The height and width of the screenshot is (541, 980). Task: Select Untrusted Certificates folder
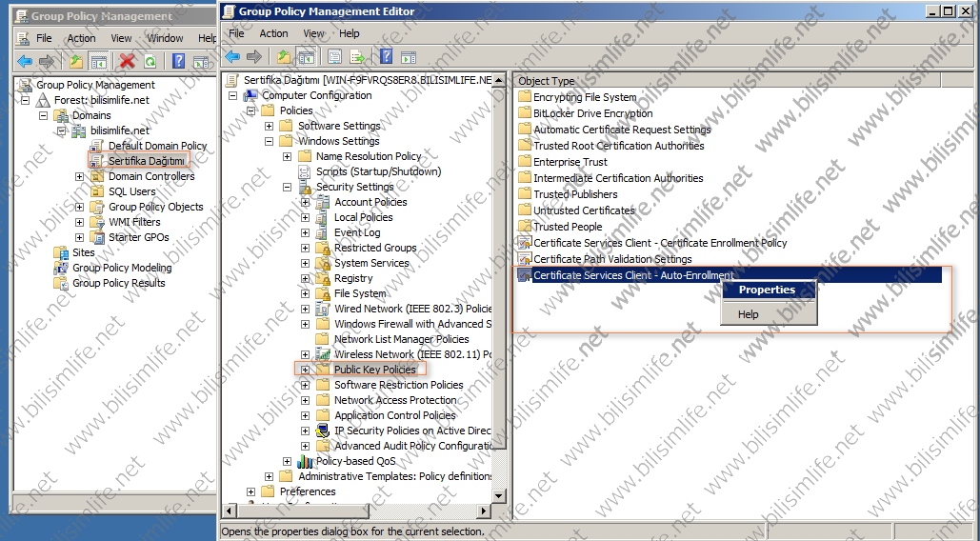coord(577,210)
